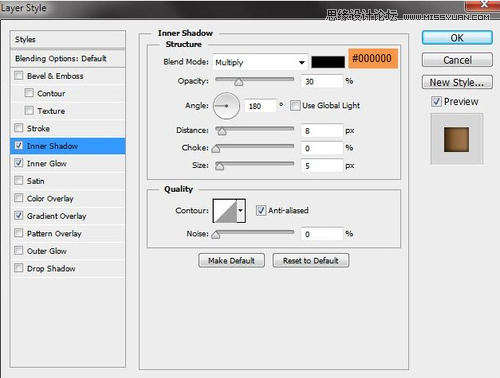Enable the Pattern Overlay checkbox
The height and width of the screenshot is (378, 500).
pyautogui.click(x=19, y=233)
